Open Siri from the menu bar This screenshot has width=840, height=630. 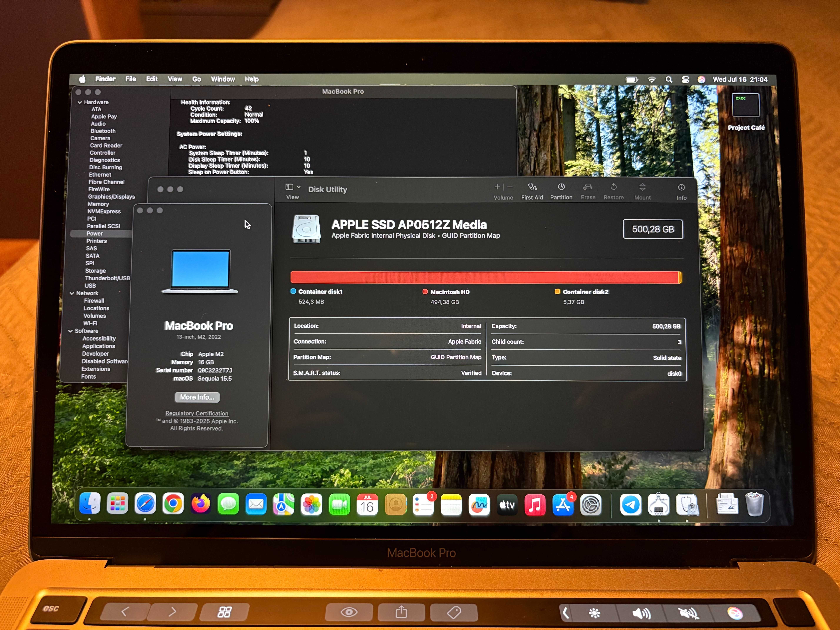coord(701,79)
